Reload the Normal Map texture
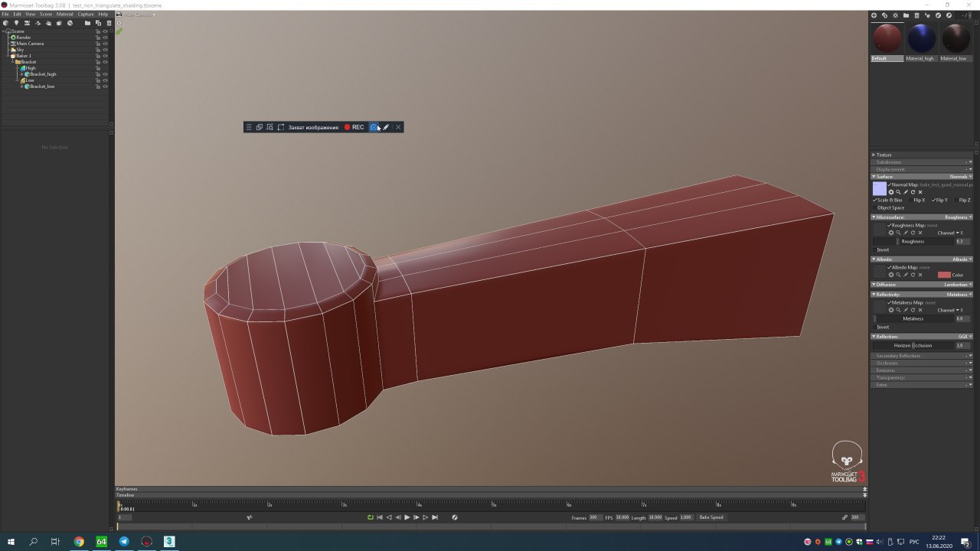This screenshot has height=551, width=980. [x=913, y=192]
